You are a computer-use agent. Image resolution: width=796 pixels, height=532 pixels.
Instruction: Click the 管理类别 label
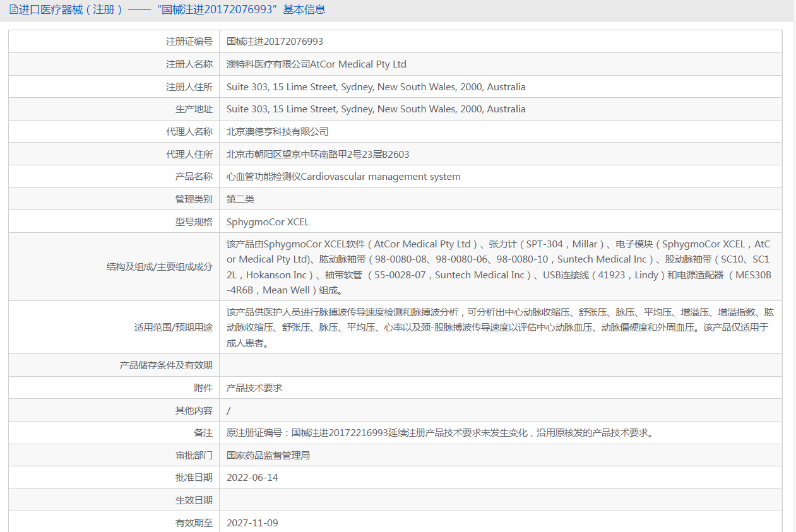(194, 199)
